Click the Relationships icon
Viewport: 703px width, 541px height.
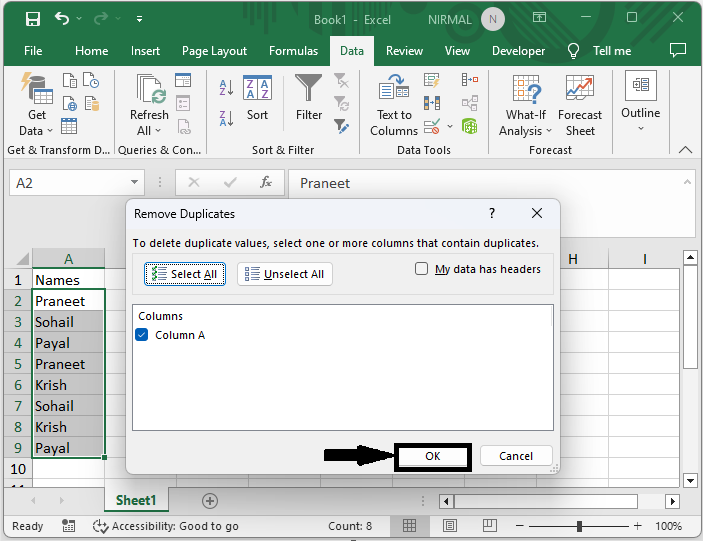point(470,104)
